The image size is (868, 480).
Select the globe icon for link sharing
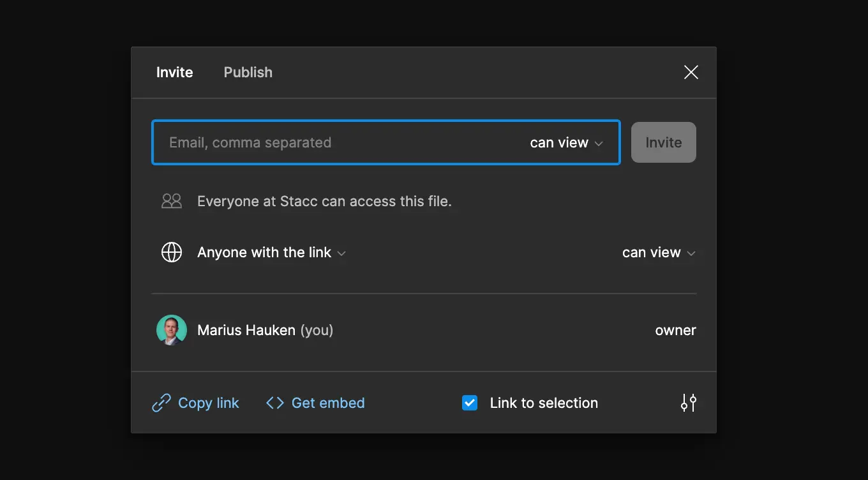pos(171,252)
